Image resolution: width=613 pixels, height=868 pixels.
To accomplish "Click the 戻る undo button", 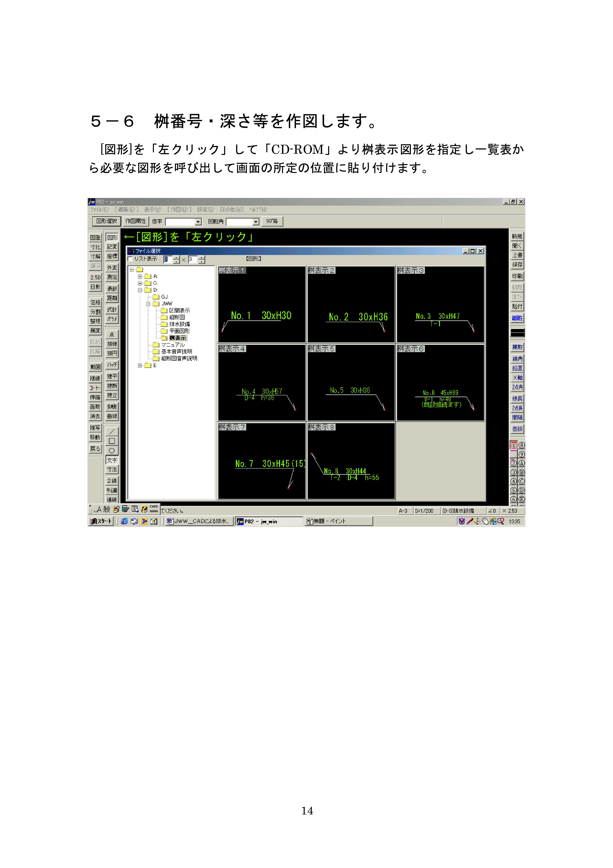I will (x=95, y=449).
